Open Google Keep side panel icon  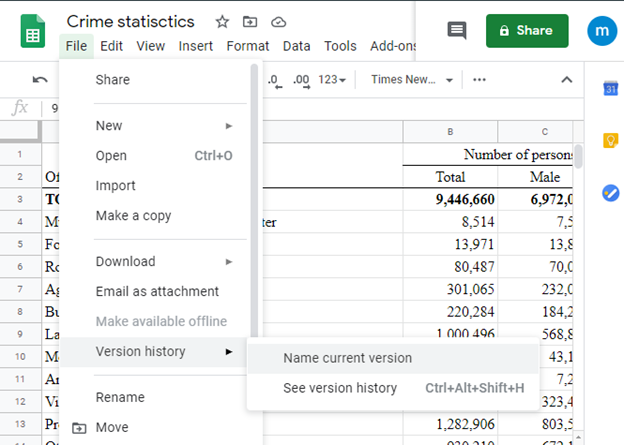(x=610, y=140)
